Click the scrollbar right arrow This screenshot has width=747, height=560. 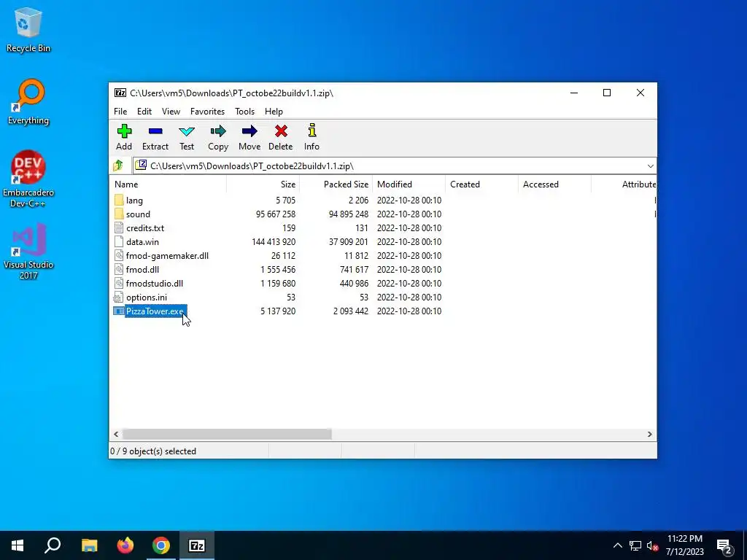[650, 435]
